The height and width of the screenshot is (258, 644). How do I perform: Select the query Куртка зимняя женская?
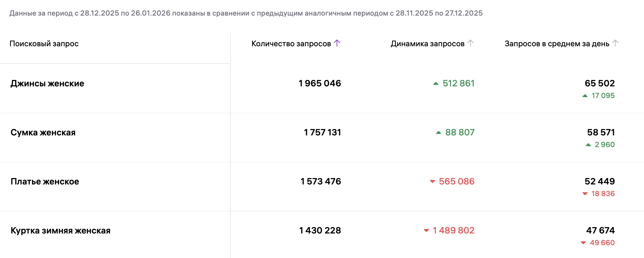pyautogui.click(x=60, y=230)
